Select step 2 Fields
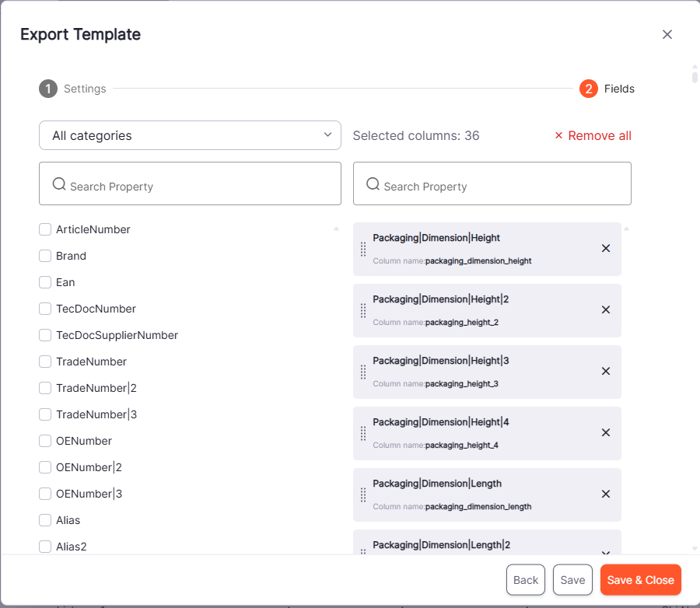Screen dimensions: 700x608 click(607, 89)
